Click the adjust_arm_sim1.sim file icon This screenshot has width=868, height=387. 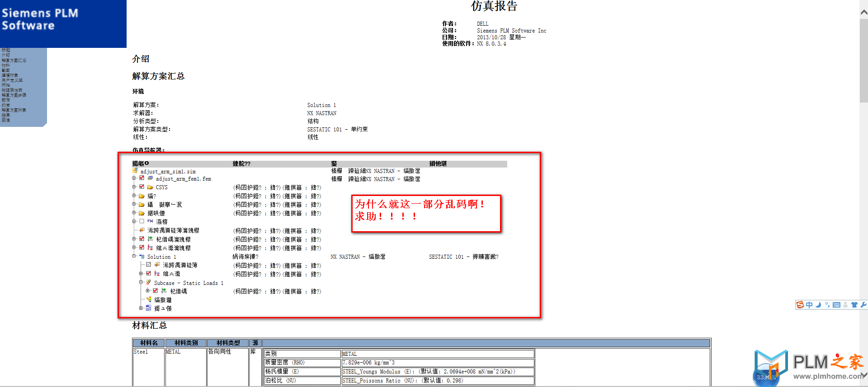[x=135, y=171]
